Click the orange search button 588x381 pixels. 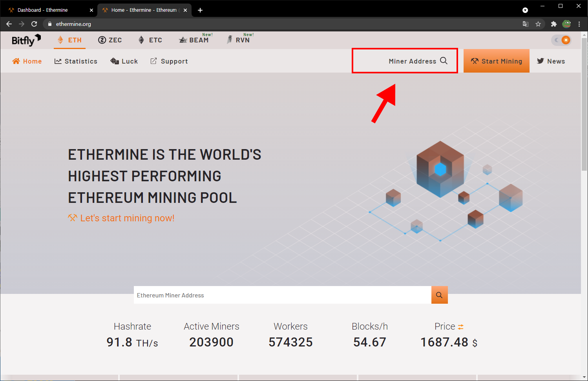point(440,295)
